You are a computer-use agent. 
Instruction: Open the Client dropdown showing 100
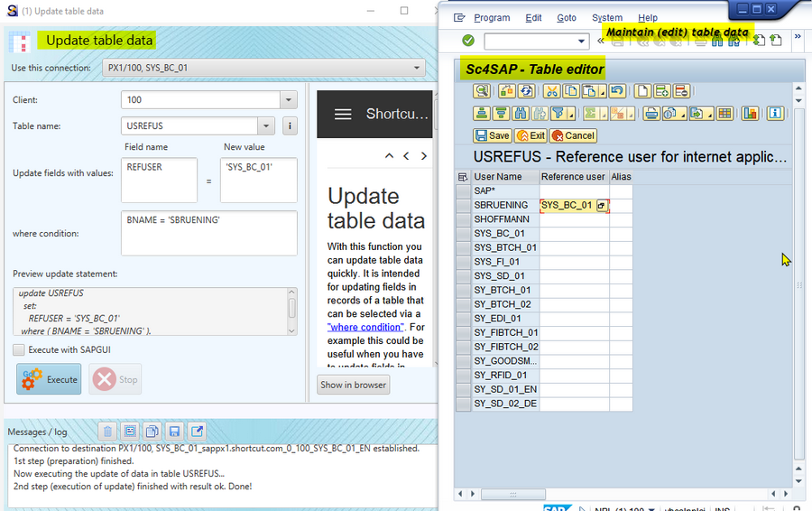(288, 100)
